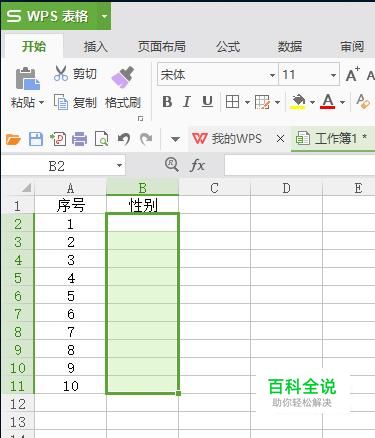This screenshot has height=438, width=375.
Task: Open the insert function fx dialog
Action: coord(197,165)
